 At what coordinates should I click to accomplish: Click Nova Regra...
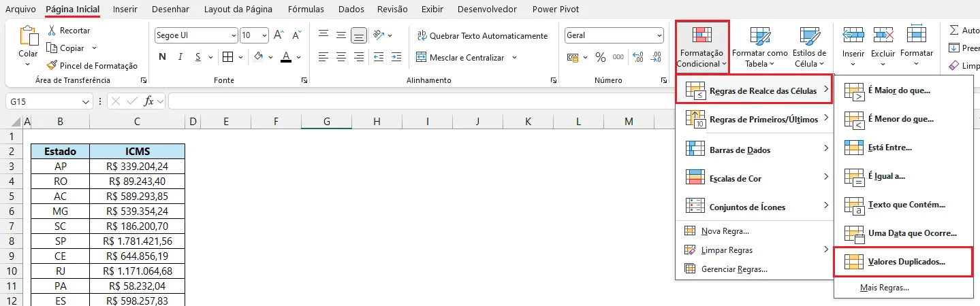click(755, 231)
